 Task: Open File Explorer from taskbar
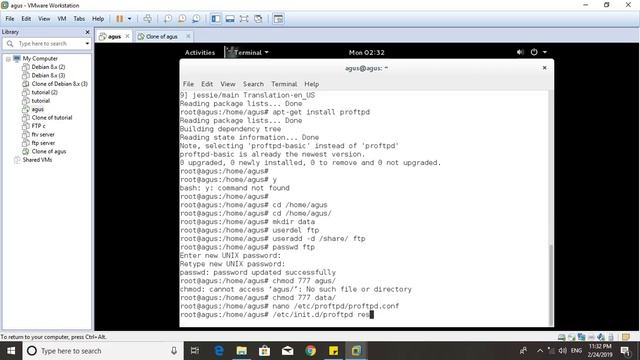242,351
